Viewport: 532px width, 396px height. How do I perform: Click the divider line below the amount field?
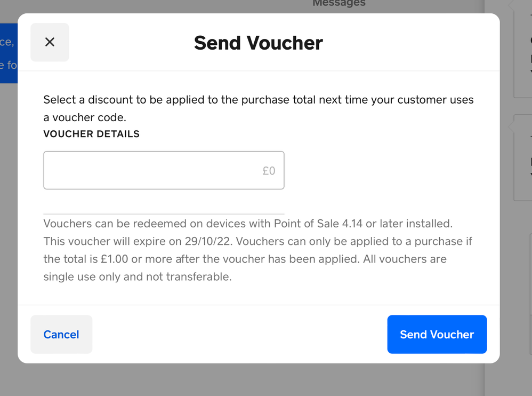pos(164,213)
